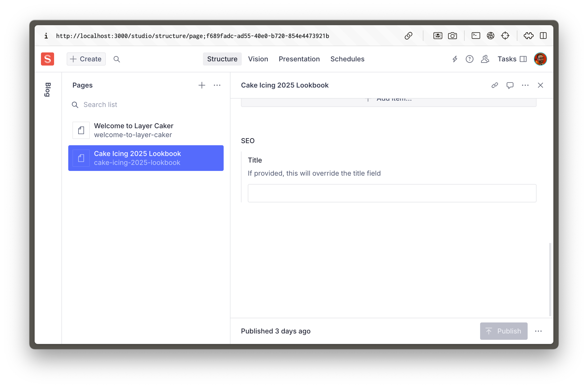The width and height of the screenshot is (588, 388).
Task: Copy page link icon in browser bar
Action: click(x=408, y=36)
